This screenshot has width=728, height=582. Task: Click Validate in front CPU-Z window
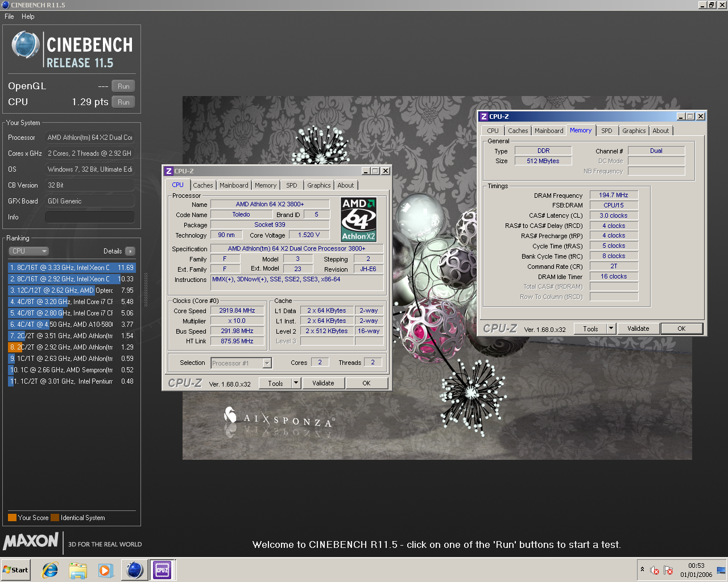[x=323, y=384]
